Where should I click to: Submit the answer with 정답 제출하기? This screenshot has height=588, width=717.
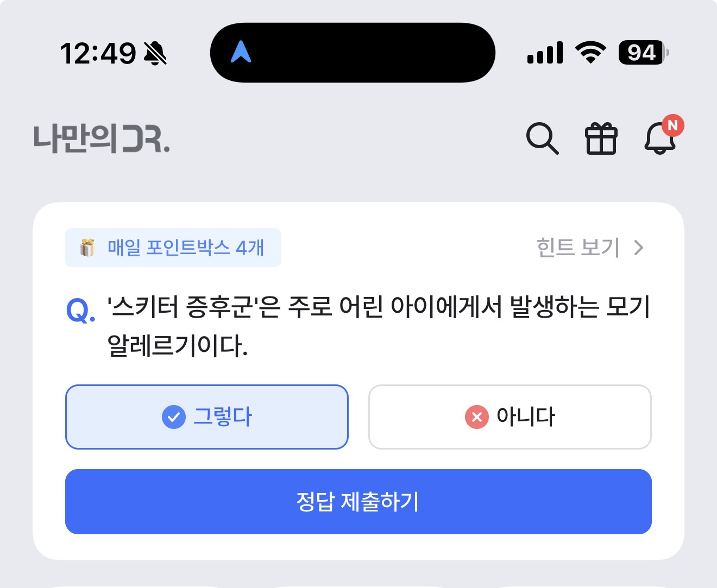(358, 502)
